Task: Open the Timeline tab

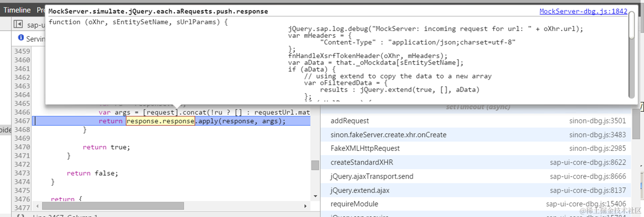Action: (x=17, y=10)
